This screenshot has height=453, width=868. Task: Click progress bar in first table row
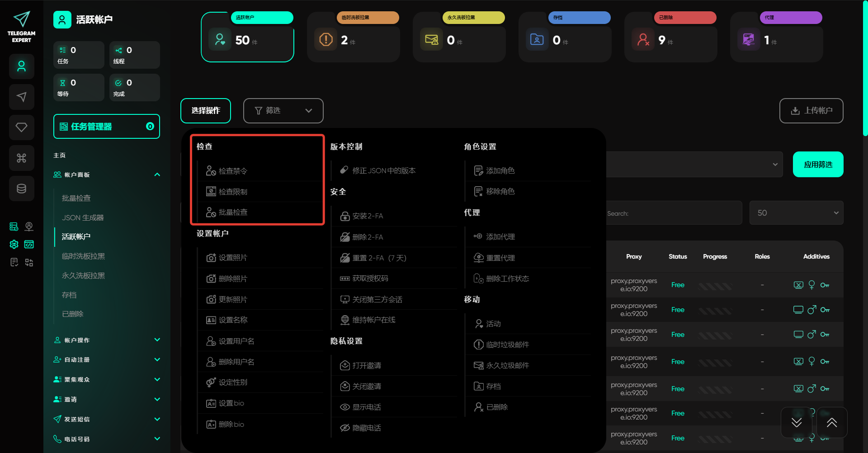click(x=715, y=286)
